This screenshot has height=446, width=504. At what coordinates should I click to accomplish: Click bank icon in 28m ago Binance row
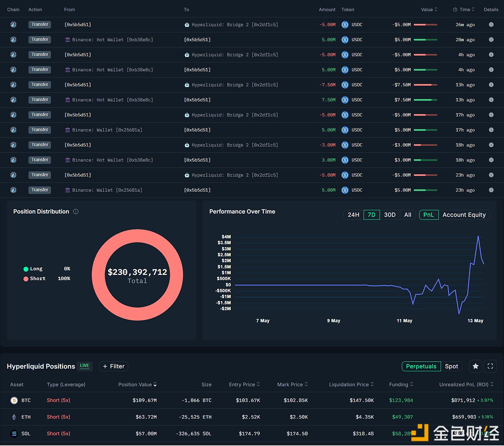(68, 40)
